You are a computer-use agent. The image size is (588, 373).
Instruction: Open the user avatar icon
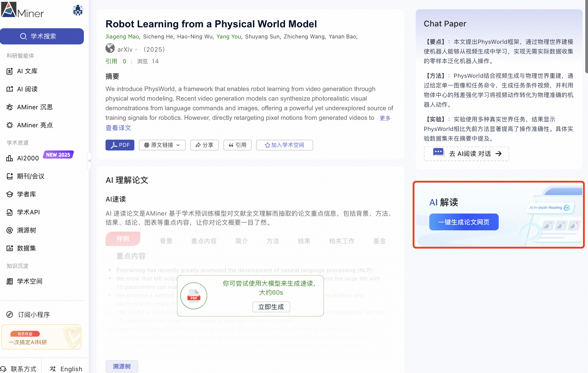[x=78, y=11]
